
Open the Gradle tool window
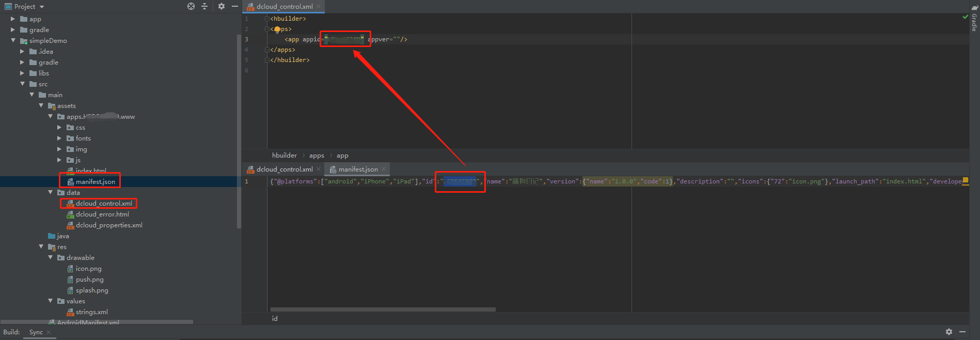coord(974,22)
